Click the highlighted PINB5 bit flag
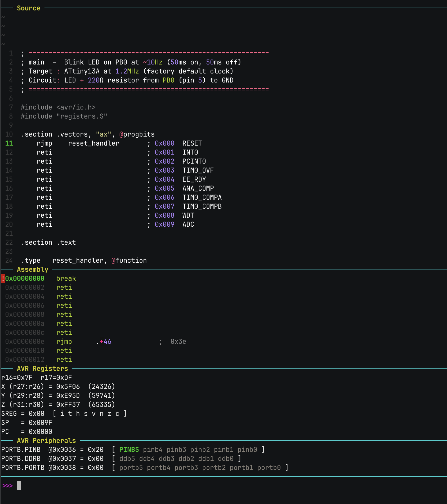Image resolution: width=447 pixels, height=504 pixels. click(x=129, y=450)
